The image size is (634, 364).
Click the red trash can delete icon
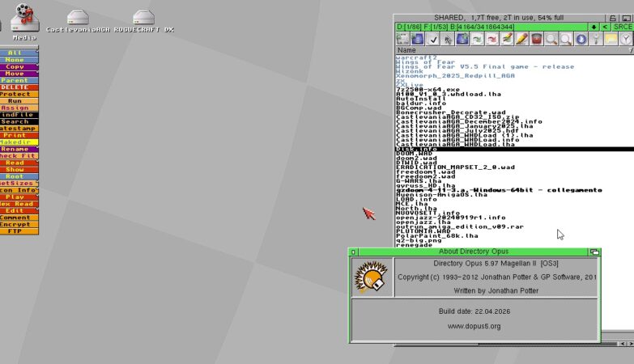click(537, 39)
